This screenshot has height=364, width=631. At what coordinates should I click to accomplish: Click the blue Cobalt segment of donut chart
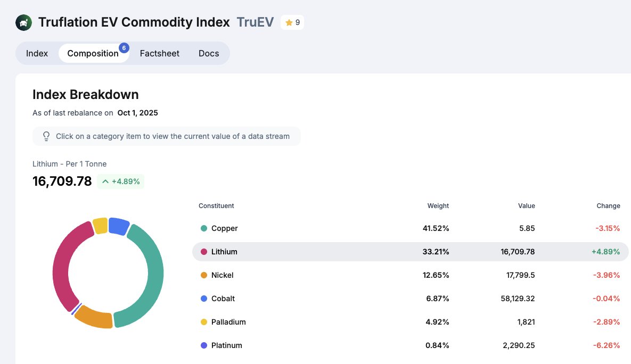tap(118, 227)
